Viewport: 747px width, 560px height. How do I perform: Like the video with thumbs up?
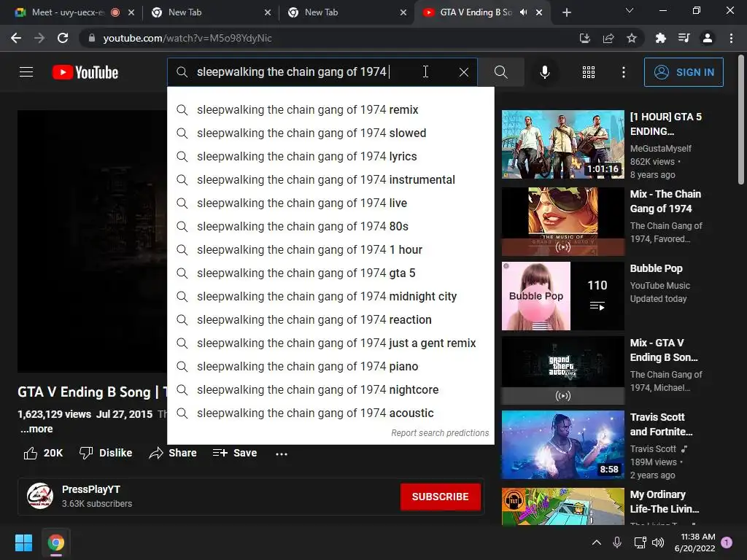click(x=43, y=453)
